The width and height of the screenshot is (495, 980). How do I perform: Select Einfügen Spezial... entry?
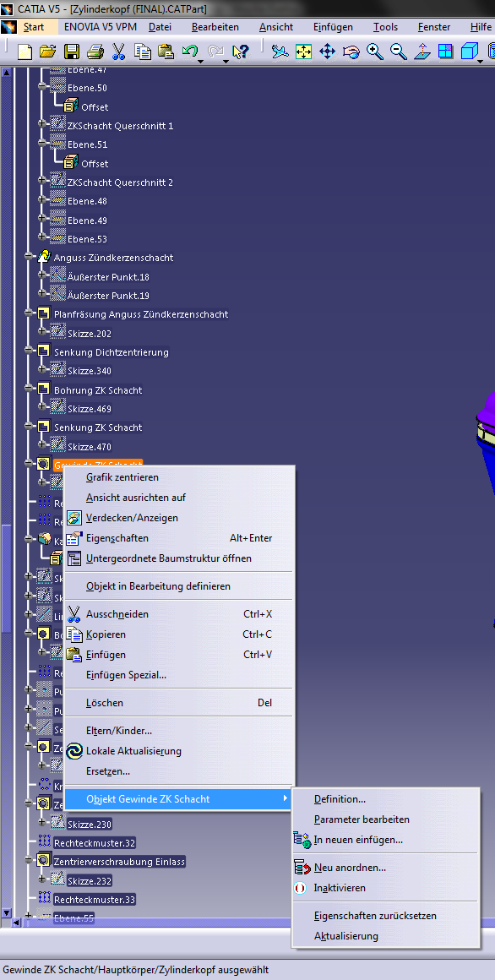[179, 674]
